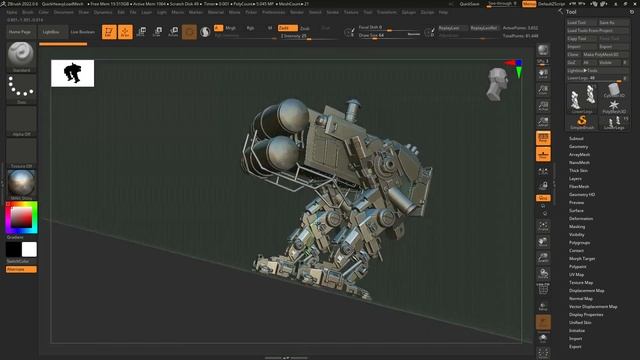This screenshot has width=640, height=360.
Task: Enable Zadd sculpt mode
Action: pyautogui.click(x=287, y=28)
